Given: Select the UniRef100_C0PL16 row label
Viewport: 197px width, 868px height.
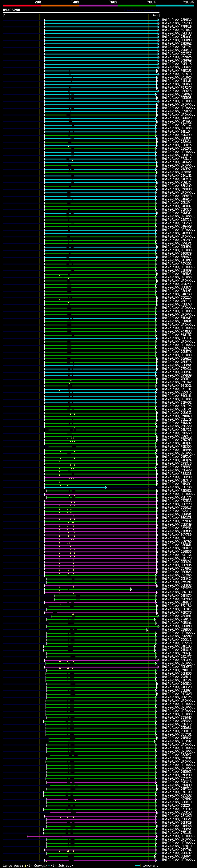Looking at the screenshot, I should [176, 64].
